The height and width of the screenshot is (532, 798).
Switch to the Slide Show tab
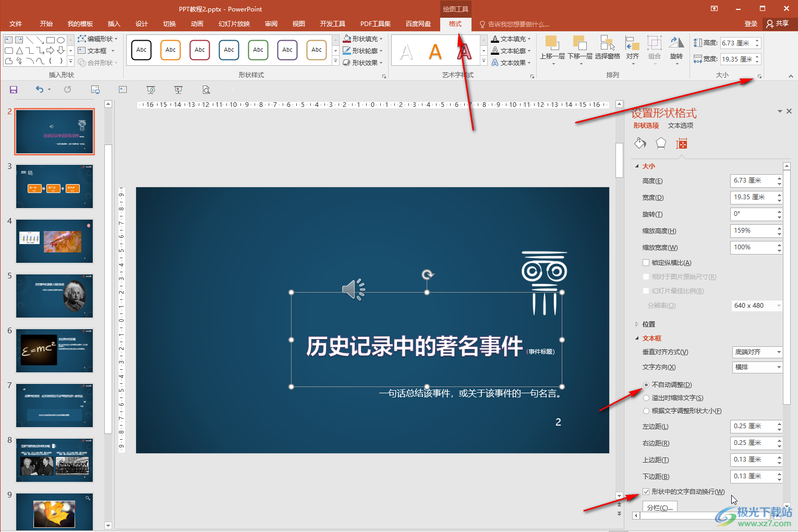(x=234, y=24)
